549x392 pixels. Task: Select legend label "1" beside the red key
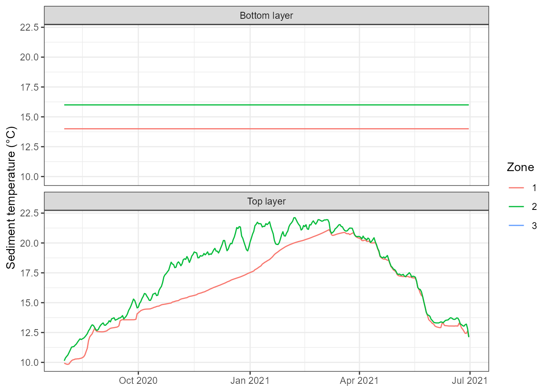(x=534, y=188)
